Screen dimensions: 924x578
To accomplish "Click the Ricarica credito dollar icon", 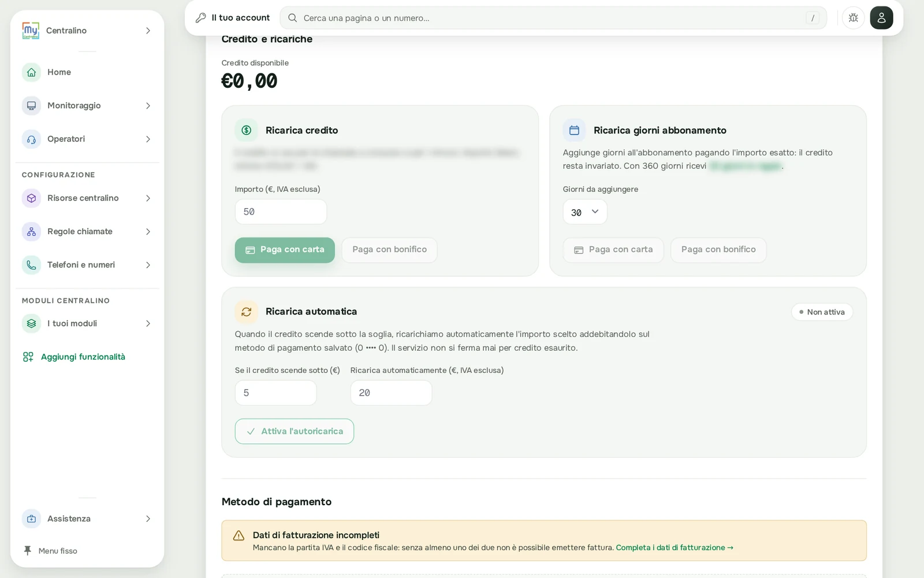I will [x=246, y=130].
